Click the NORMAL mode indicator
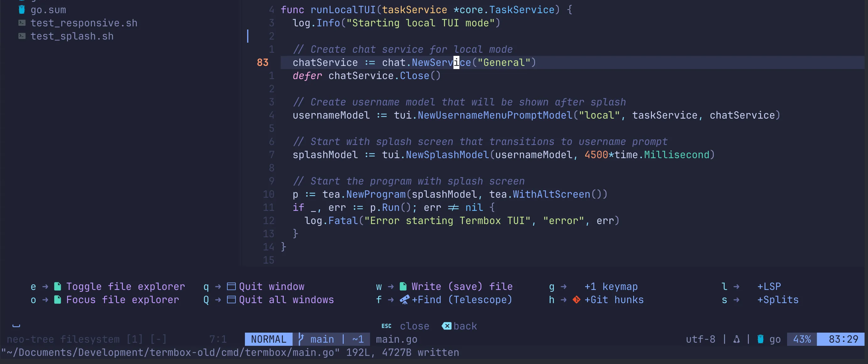 click(x=268, y=339)
